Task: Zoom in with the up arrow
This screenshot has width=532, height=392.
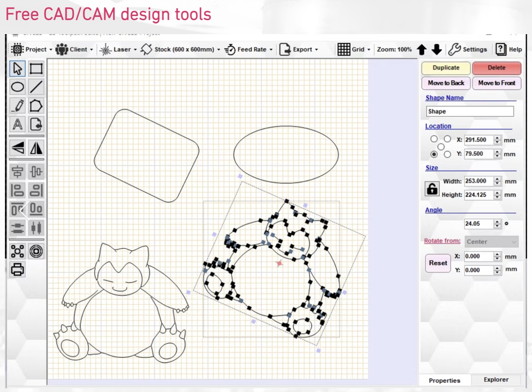Action: point(422,50)
